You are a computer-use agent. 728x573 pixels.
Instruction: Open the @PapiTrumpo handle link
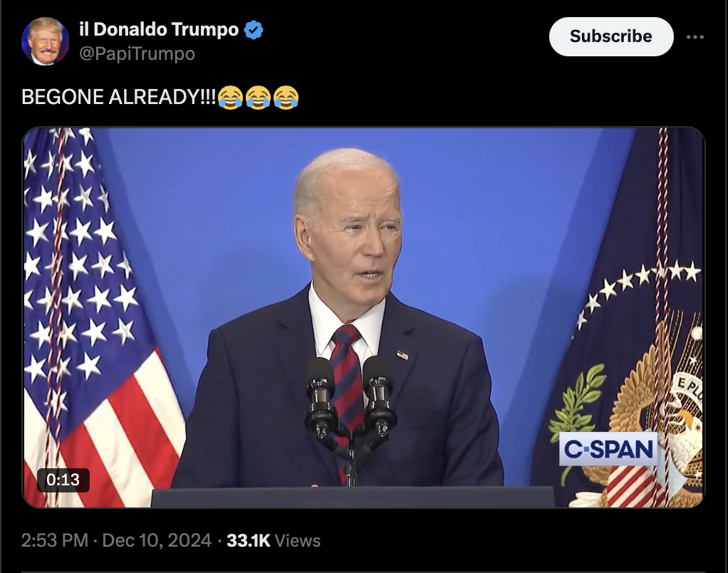click(x=137, y=53)
